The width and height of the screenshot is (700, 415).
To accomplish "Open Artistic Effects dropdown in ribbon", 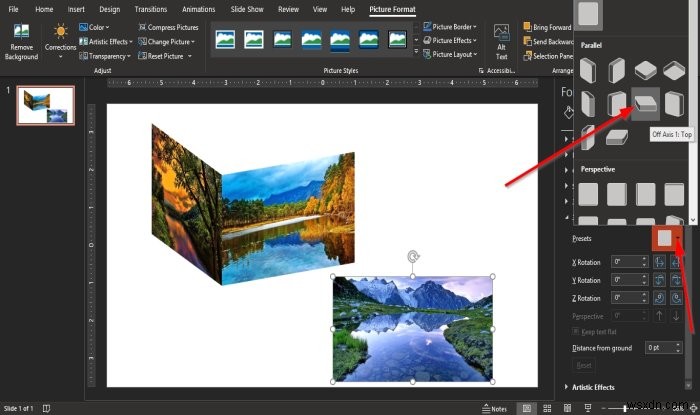I will click(x=105, y=42).
